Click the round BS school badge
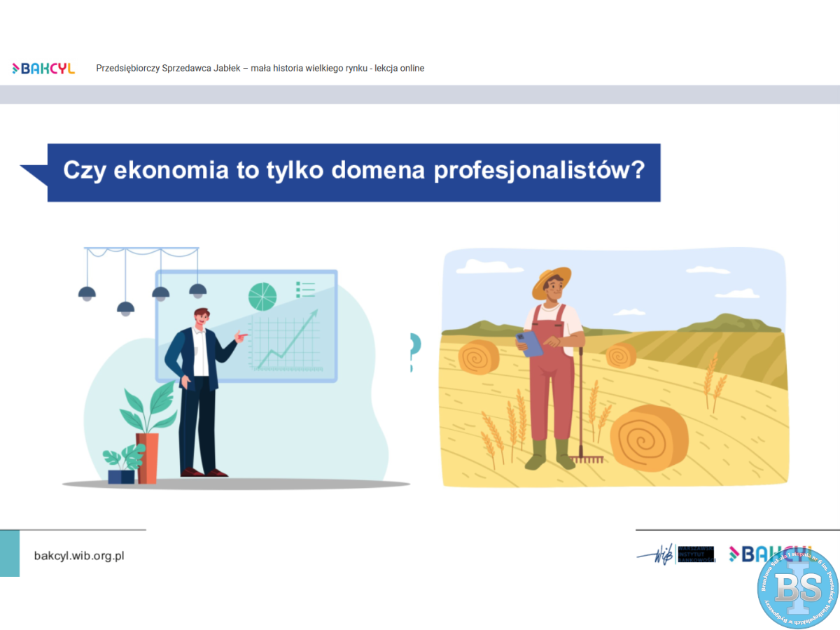Screen dimensions: 840x630 (797, 588)
